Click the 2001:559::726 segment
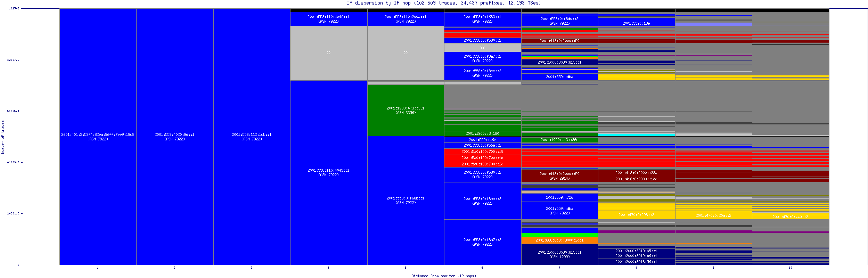The image size is (868, 278). tap(559, 197)
